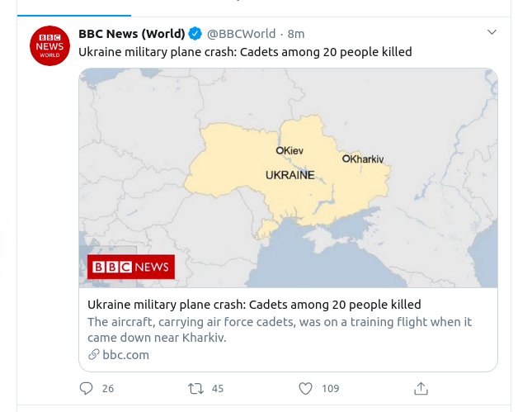532x412 pixels.
Task: Click the BBC News World profile avatar
Action: tap(51, 46)
